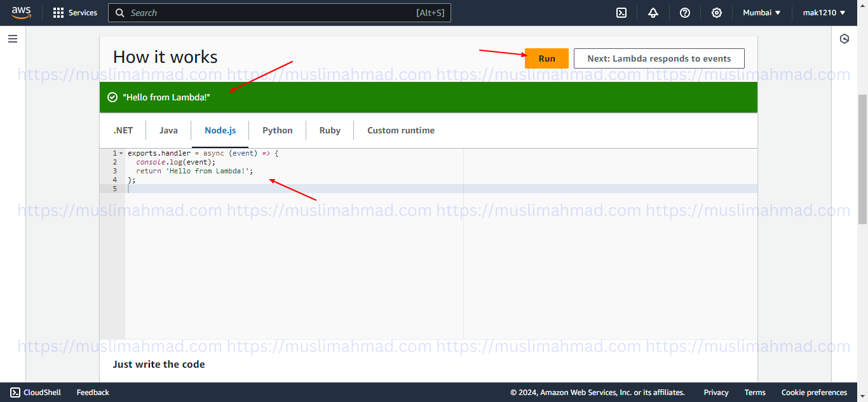The width and height of the screenshot is (868, 402).
Task: Open the settings gear icon
Action: [x=717, y=13]
